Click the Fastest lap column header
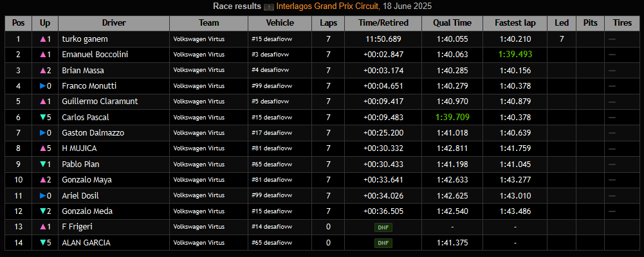 (515, 23)
